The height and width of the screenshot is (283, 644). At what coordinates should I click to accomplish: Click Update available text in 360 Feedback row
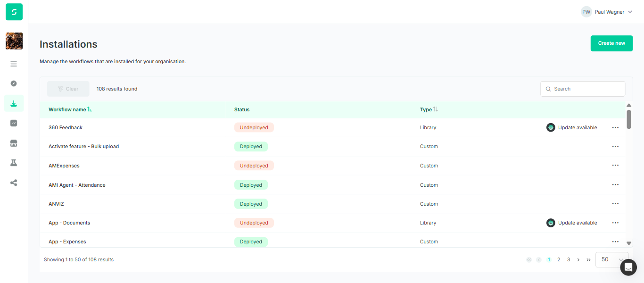pos(578,127)
